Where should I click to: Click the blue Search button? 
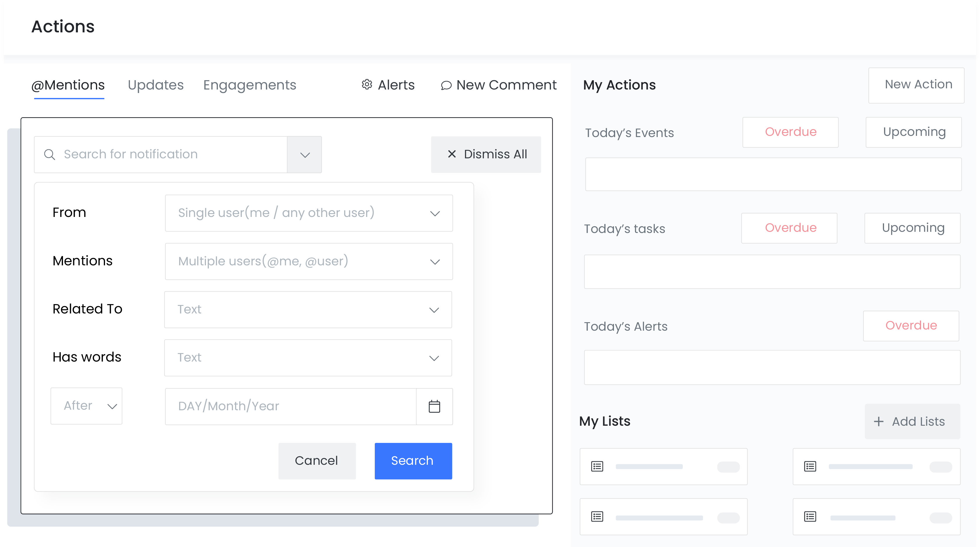(413, 461)
